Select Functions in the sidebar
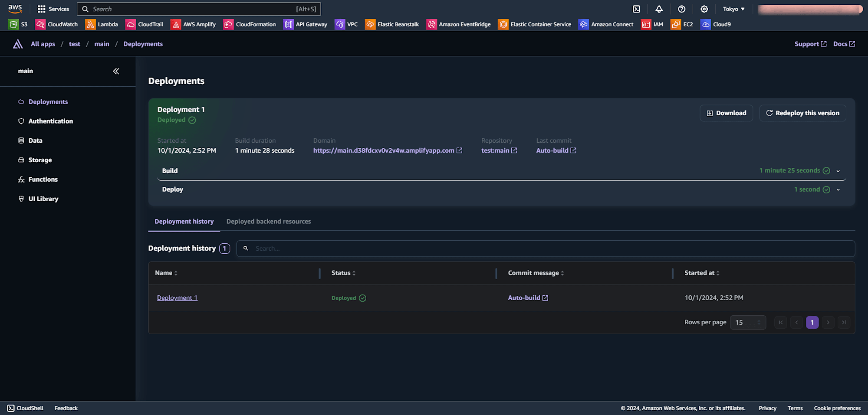Screen dimensions: 868x415 38,179
